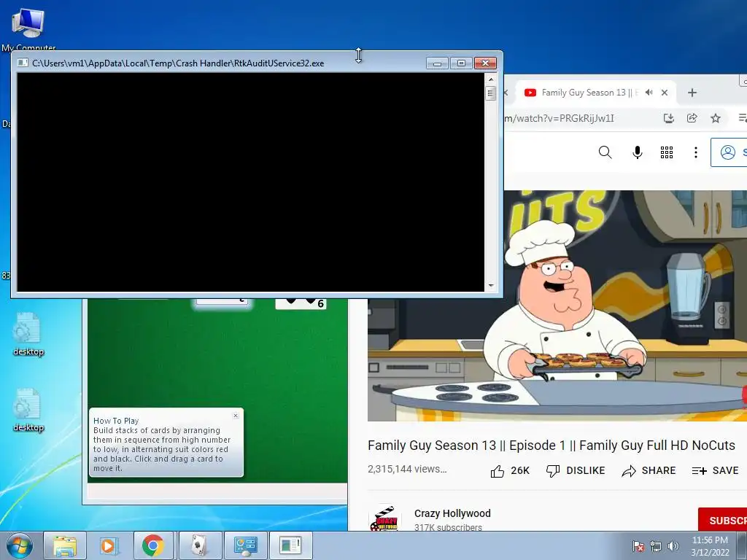Click the 2,315,144 views text
This screenshot has height=560, width=747.
[x=407, y=469]
